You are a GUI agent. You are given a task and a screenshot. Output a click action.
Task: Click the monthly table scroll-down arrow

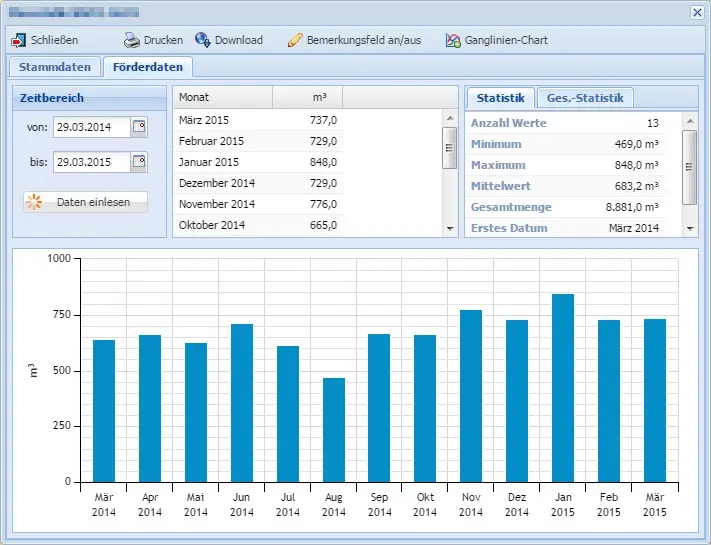click(x=450, y=229)
